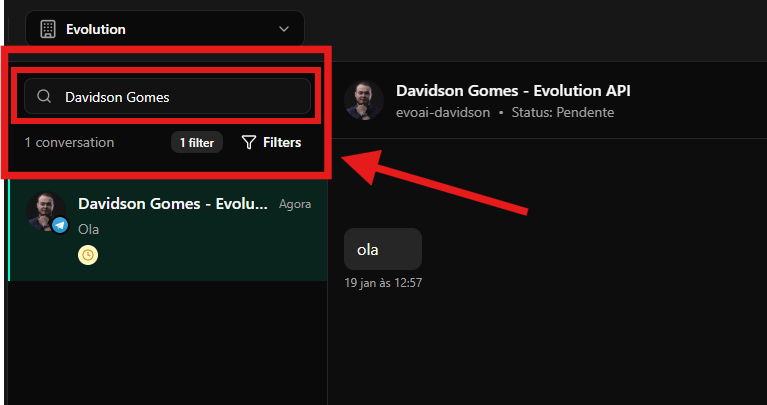Click the magnifier search icon
This screenshot has width=767, height=405.
coord(44,96)
